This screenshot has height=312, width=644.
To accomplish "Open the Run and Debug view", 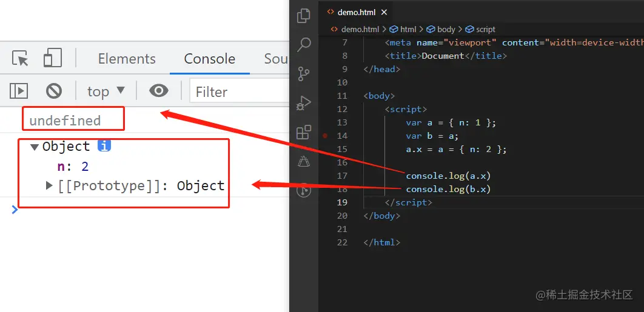I will [304, 103].
